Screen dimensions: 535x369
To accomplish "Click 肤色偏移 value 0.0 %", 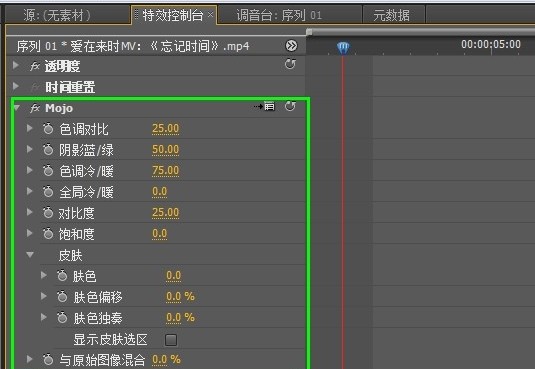I will 180,297.
